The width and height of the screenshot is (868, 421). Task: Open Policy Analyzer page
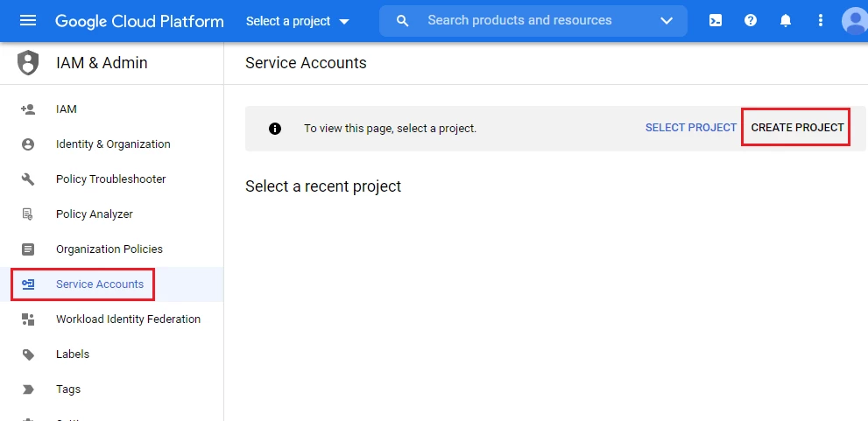(95, 214)
